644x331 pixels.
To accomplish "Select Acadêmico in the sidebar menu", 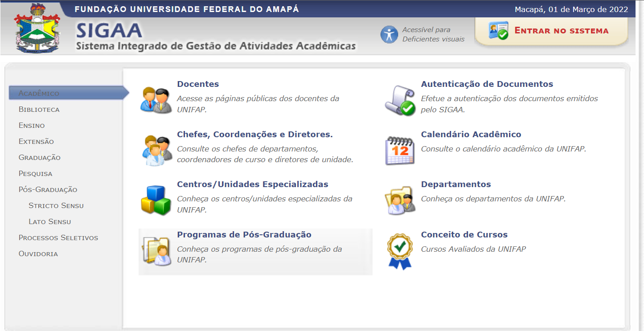I will (69, 93).
